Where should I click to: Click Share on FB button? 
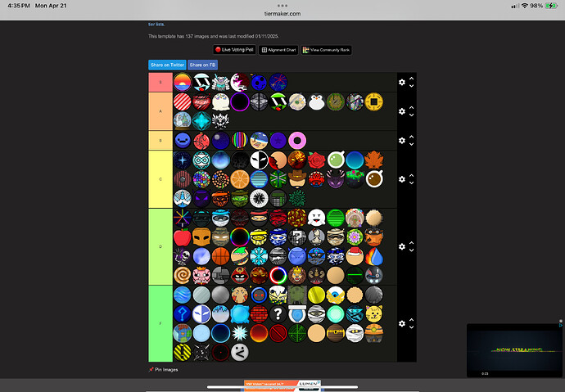pyautogui.click(x=202, y=65)
